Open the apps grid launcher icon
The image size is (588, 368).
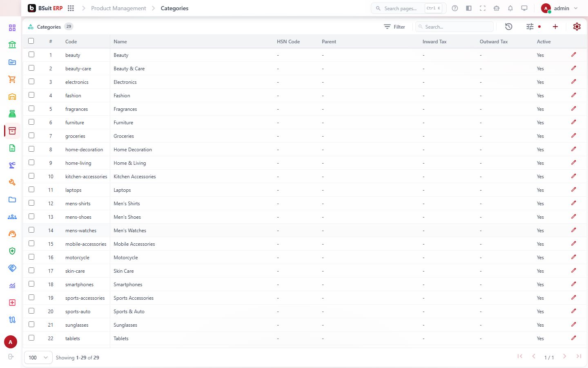[71, 8]
